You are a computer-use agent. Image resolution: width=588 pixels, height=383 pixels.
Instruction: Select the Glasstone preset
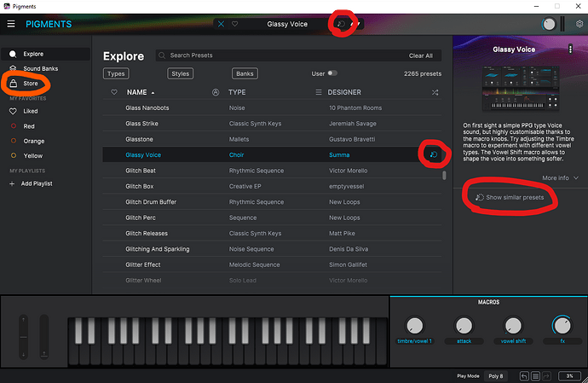272,139
